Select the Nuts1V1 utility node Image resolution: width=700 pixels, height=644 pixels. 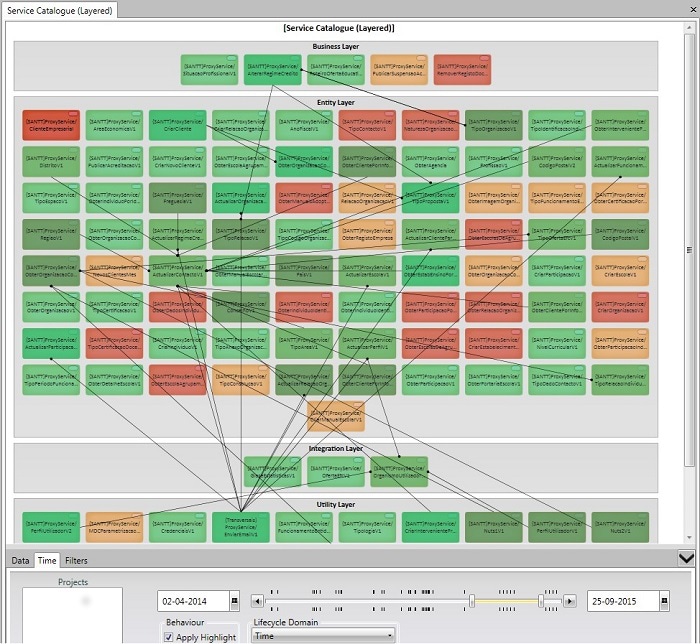(x=494, y=528)
